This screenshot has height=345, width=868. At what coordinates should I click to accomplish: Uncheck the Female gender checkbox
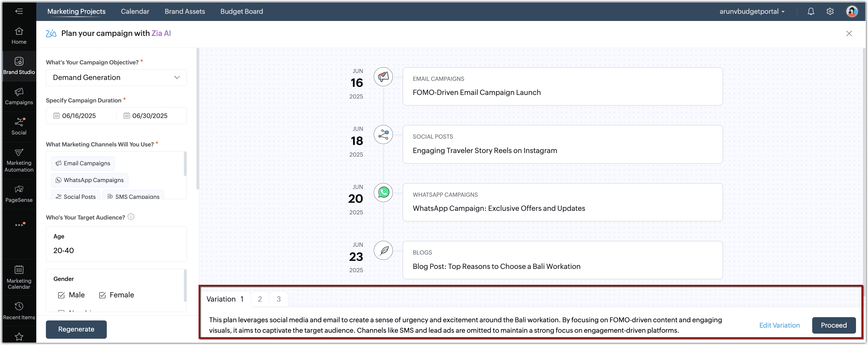coord(103,295)
